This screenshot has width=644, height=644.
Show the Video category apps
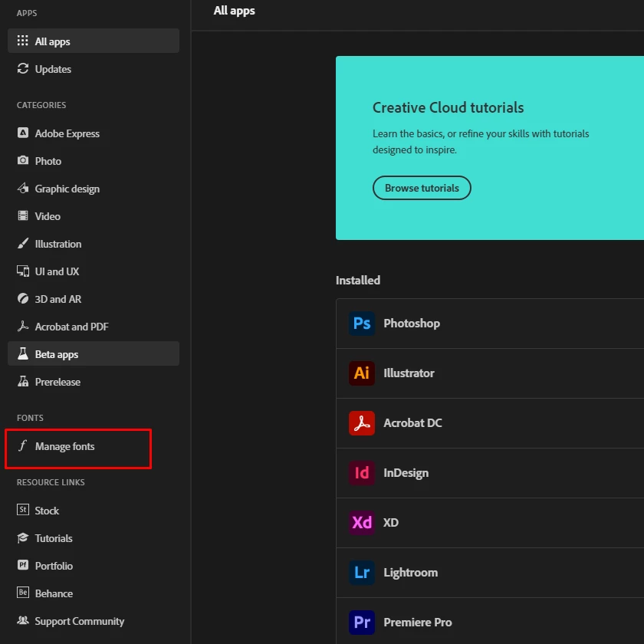(94, 216)
